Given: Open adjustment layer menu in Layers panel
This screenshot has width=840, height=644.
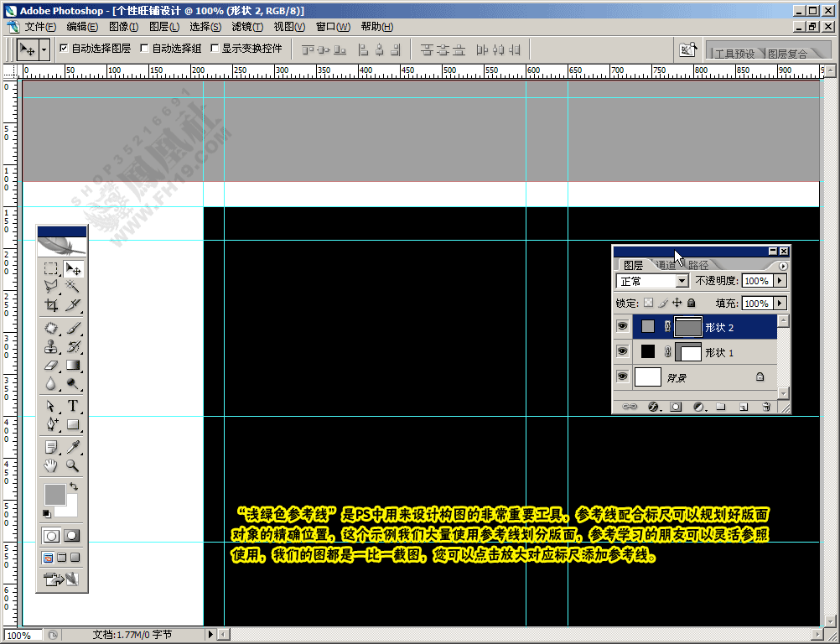Looking at the screenshot, I should pos(698,408).
